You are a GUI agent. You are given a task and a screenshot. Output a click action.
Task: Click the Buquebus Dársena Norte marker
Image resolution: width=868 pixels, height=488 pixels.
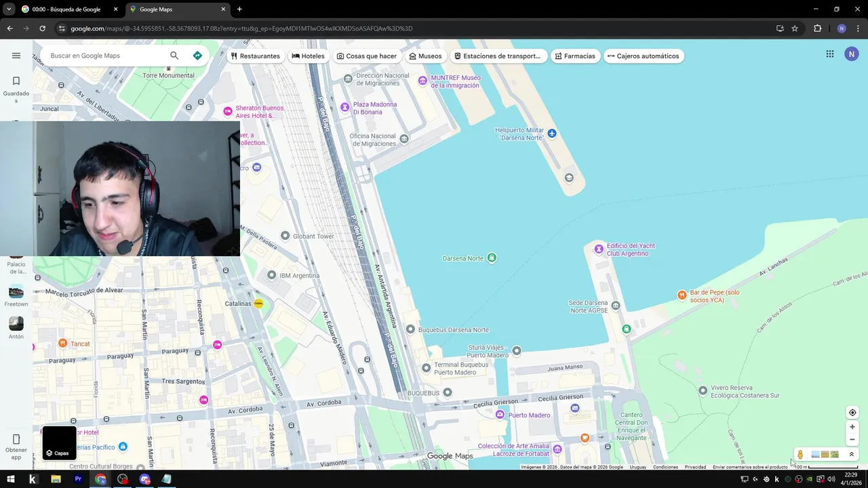tap(410, 329)
